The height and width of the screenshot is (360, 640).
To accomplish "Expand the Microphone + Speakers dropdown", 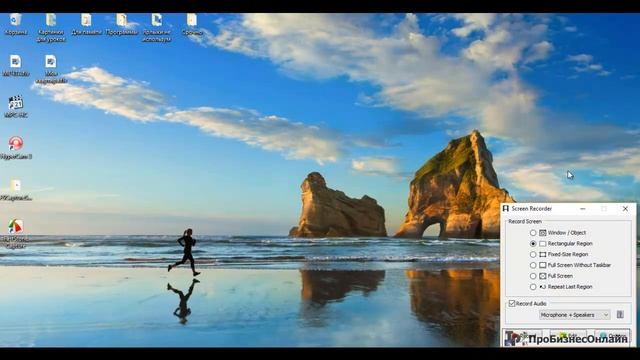I will tap(574, 315).
